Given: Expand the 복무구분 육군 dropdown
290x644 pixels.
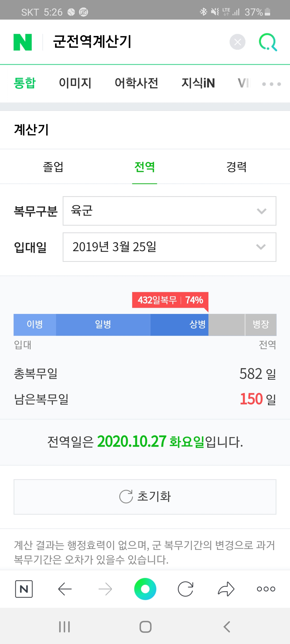Looking at the screenshot, I should pyautogui.click(x=169, y=211).
